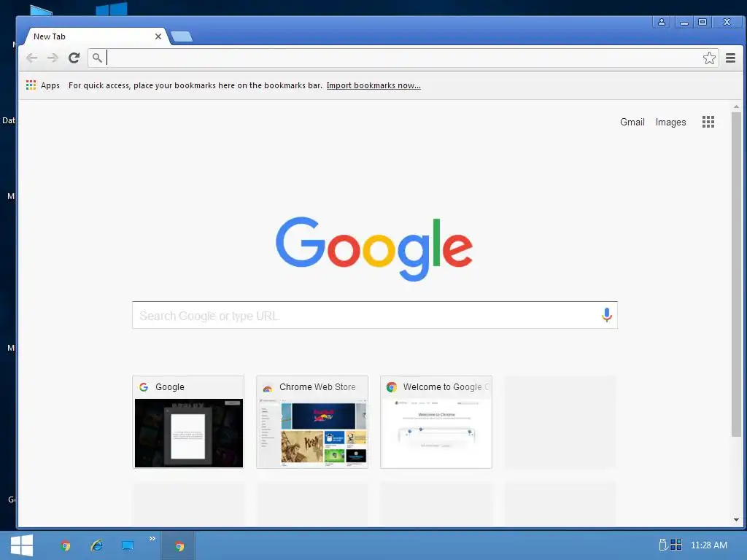Viewport: 747px width, 560px height.
Task: Launch Internet Explorer from the taskbar
Action: point(97,545)
